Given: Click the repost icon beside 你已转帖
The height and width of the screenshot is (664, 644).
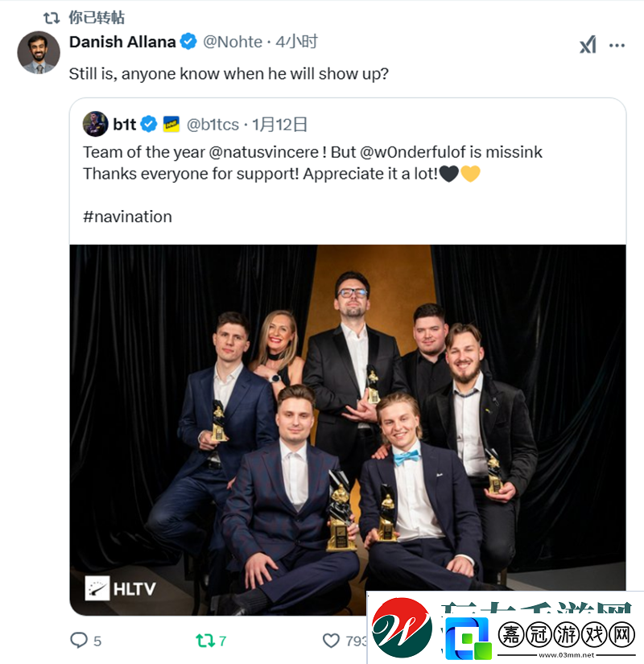Looking at the screenshot, I should coord(52,18).
